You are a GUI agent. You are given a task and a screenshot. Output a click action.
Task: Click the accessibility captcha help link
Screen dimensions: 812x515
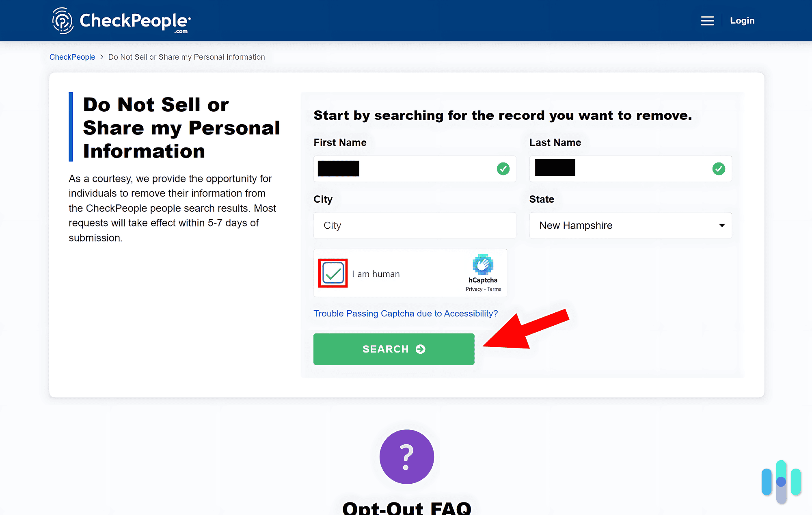point(406,313)
